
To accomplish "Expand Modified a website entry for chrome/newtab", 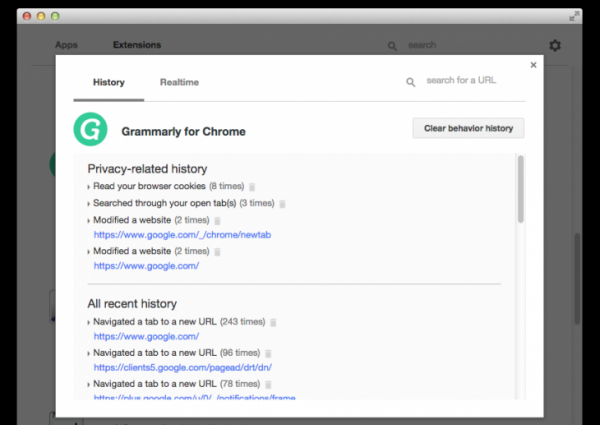I will [x=88, y=221].
